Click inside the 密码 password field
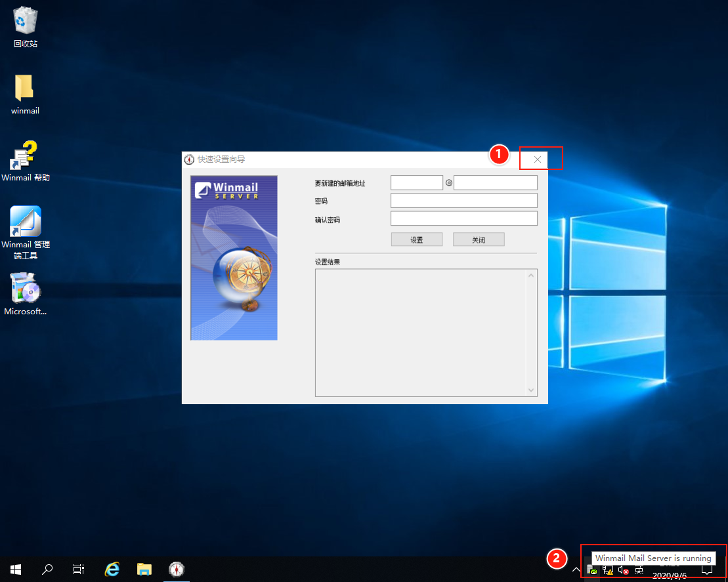The height and width of the screenshot is (582, 728). click(463, 200)
